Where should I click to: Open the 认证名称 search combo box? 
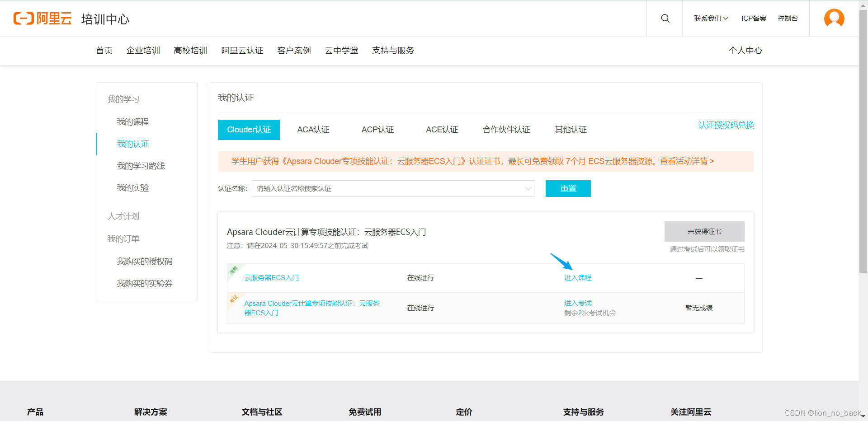pyautogui.click(x=393, y=189)
